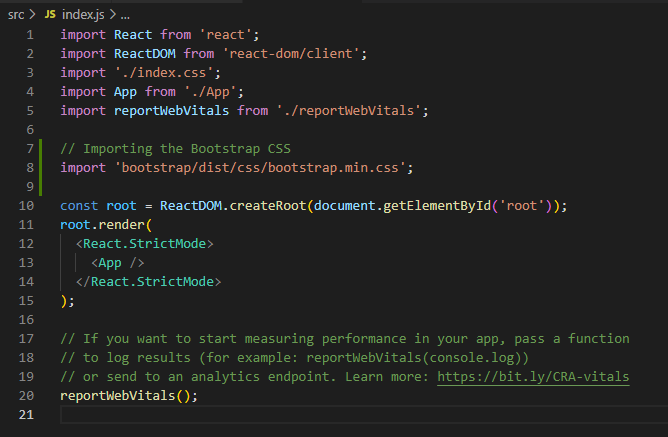Image resolution: width=668 pixels, height=437 pixels.
Task: Click comment on line 17 about measuring performance
Action: (345, 339)
